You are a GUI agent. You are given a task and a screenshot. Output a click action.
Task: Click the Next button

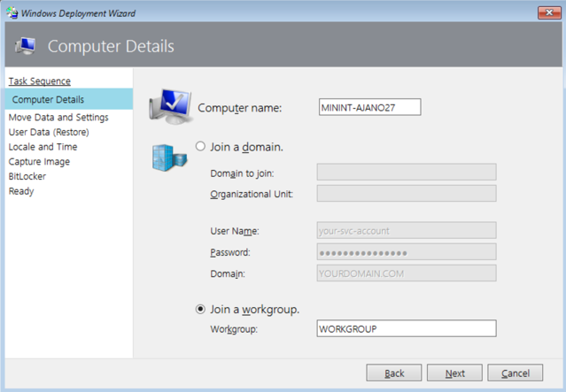pos(454,373)
